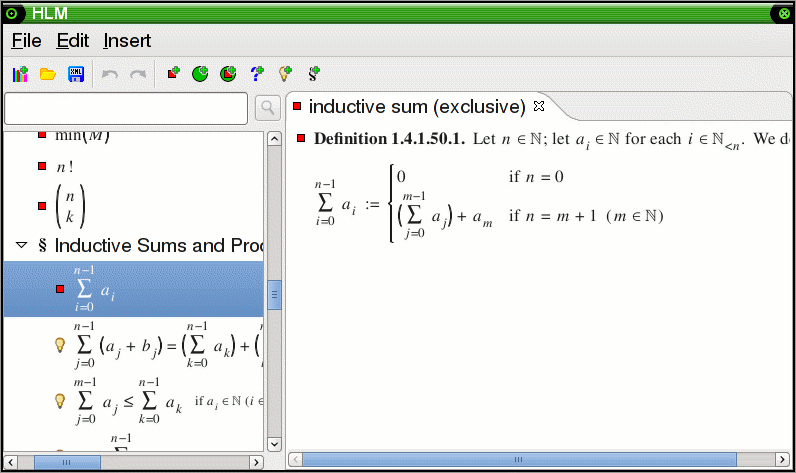Select the n factorial tree item
796x473 pixels.
click(x=68, y=166)
